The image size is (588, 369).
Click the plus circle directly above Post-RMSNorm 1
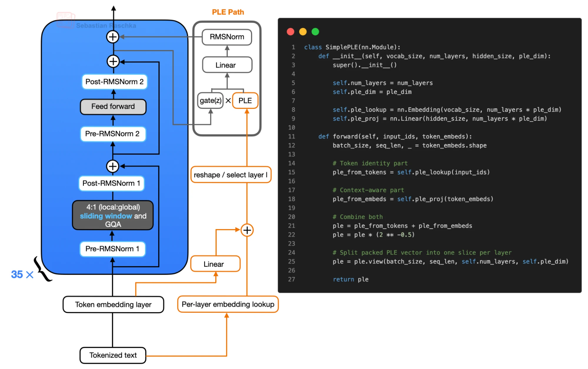[x=113, y=166]
